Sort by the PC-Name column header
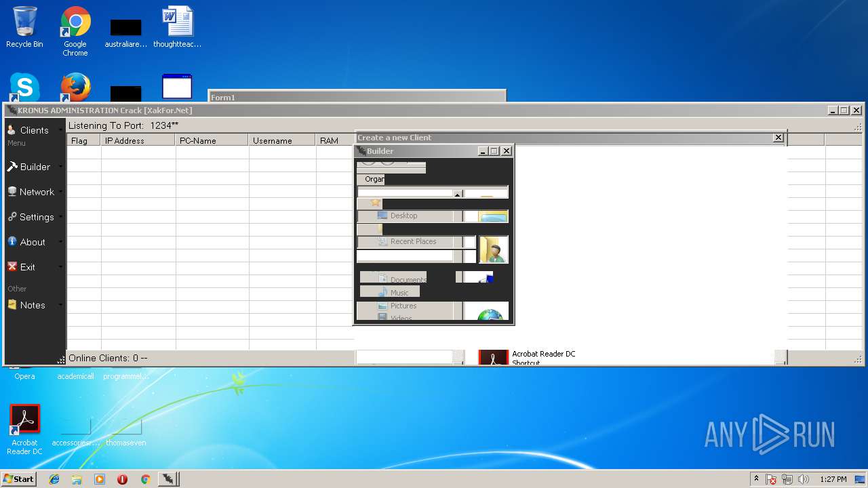 (212, 140)
